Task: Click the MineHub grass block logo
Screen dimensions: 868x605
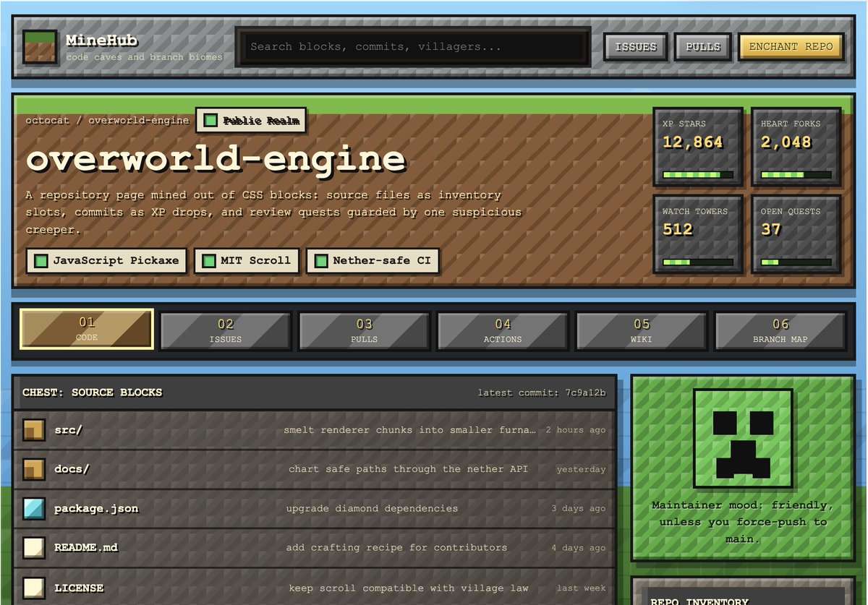Action: click(x=40, y=46)
